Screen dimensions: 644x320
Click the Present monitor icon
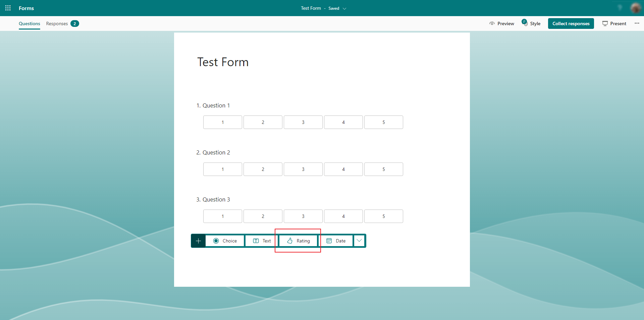(605, 24)
